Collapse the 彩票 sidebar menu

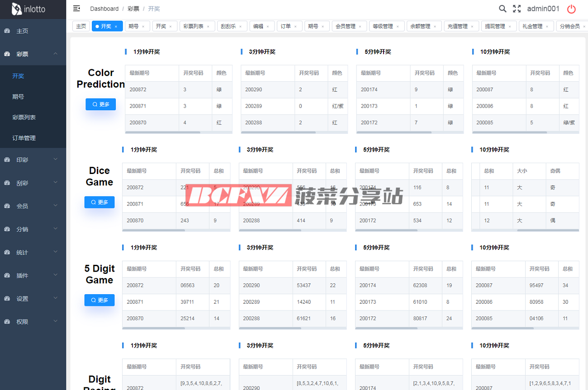(x=55, y=54)
